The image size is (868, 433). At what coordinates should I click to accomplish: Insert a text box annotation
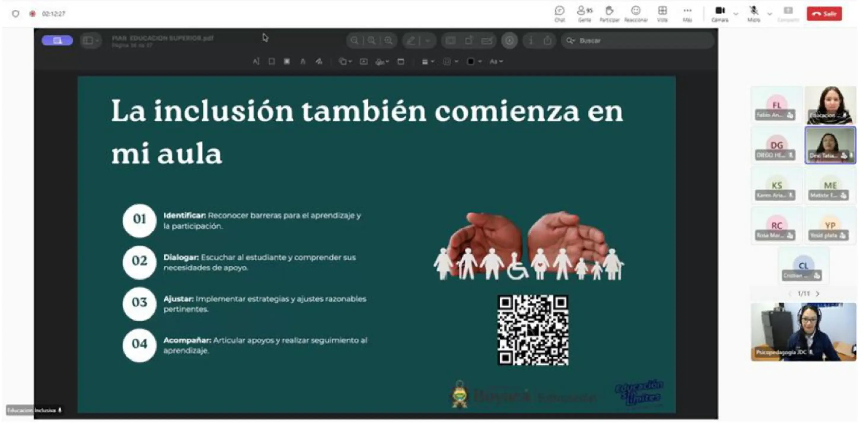[364, 61]
